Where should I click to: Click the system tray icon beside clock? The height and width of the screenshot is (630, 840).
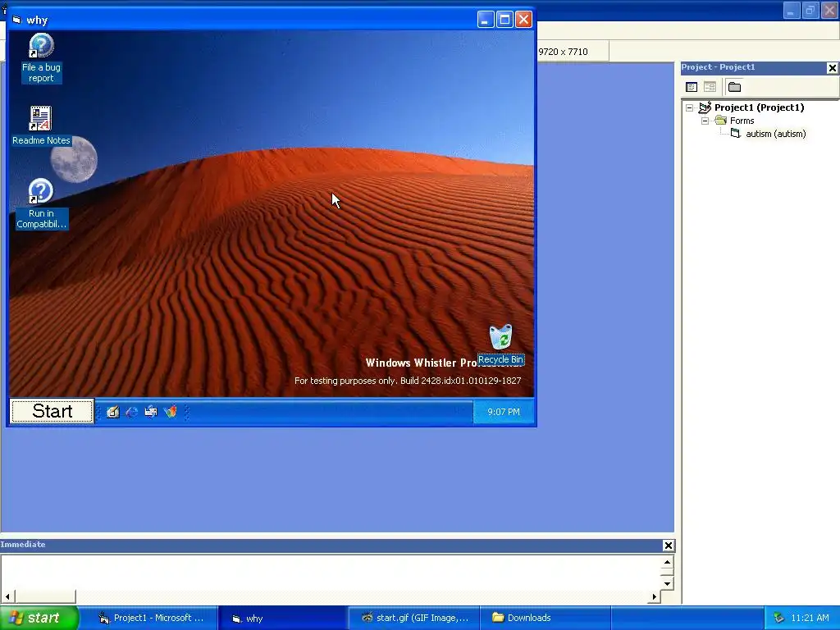(779, 618)
